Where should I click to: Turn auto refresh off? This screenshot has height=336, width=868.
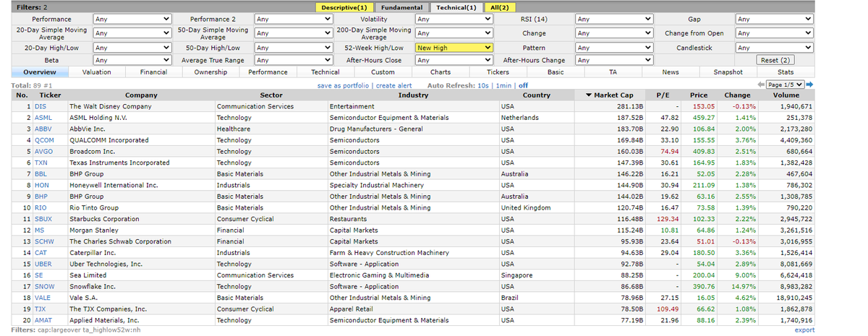pos(523,85)
